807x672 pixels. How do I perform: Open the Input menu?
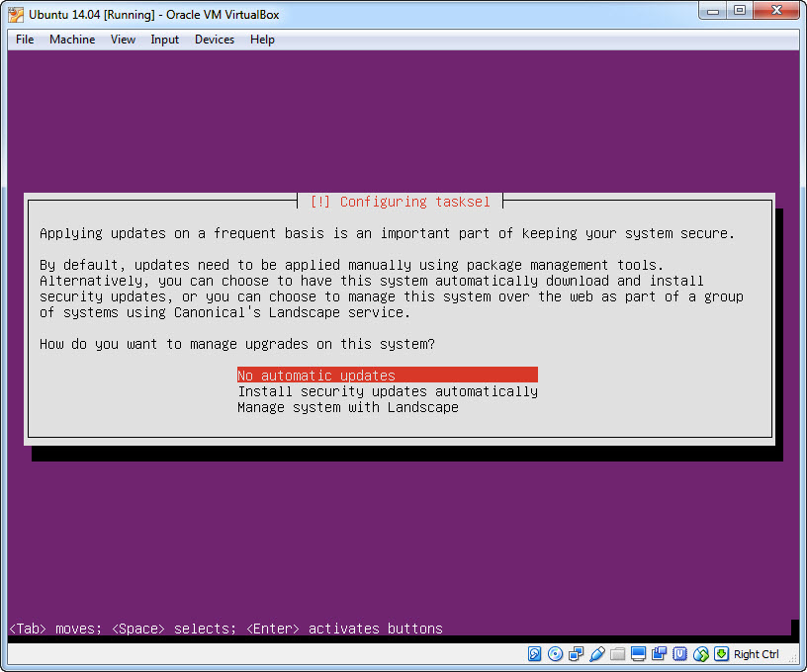click(165, 40)
